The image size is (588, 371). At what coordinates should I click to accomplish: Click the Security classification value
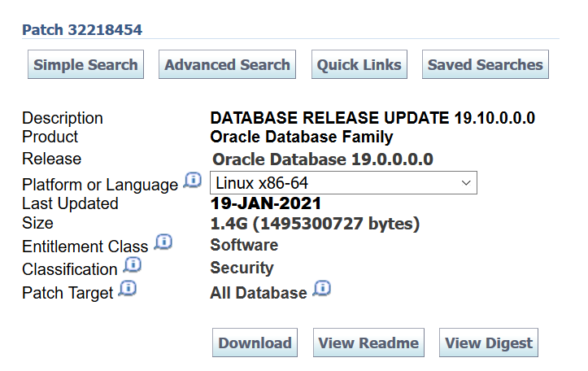pos(242,268)
